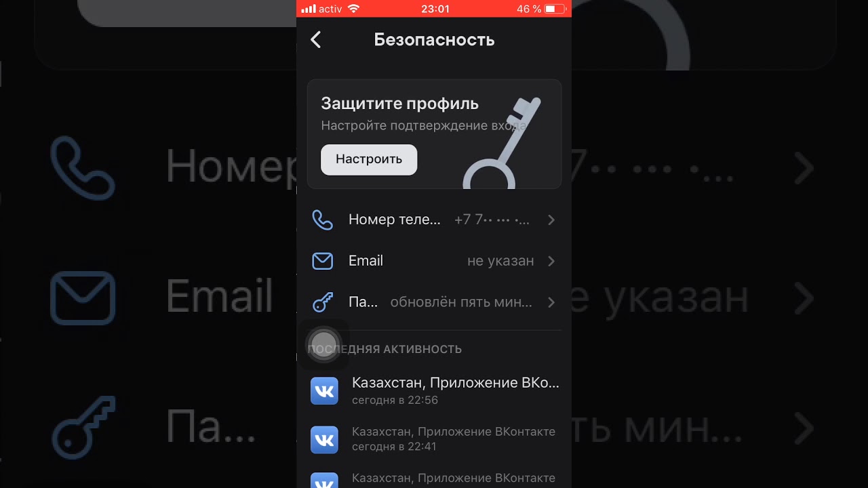
Task: Open password row chevron
Action: click(x=551, y=302)
